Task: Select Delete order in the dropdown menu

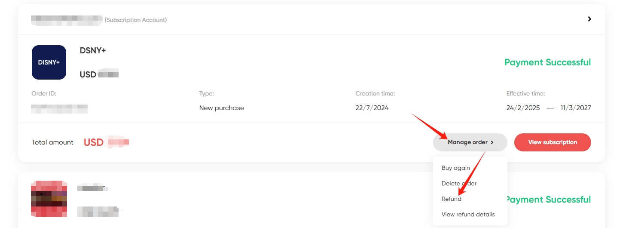Action: click(459, 183)
